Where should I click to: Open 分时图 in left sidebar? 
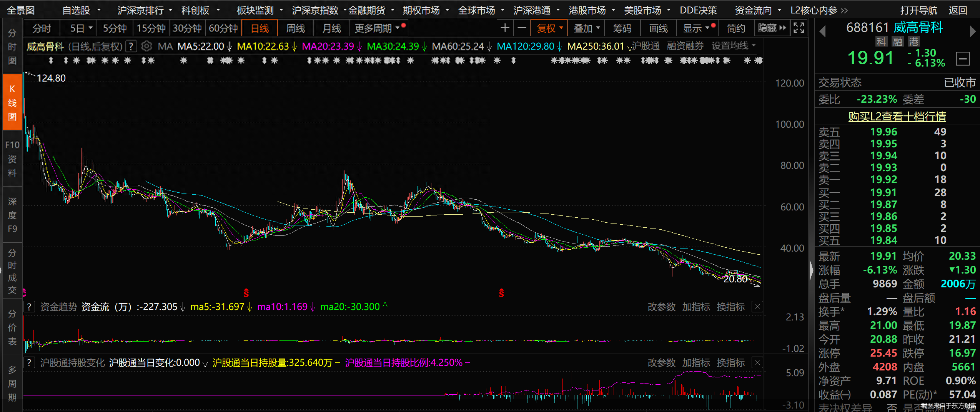pyautogui.click(x=12, y=46)
